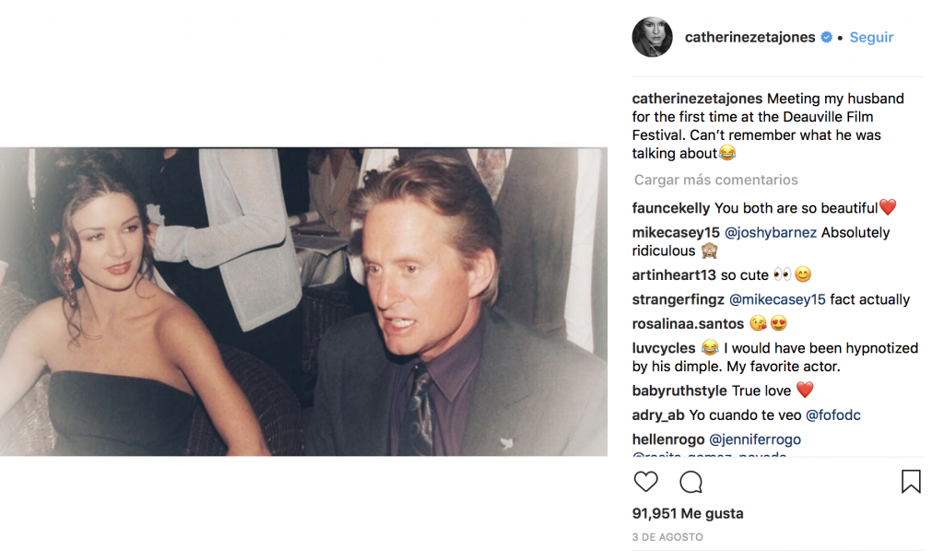
Task: Follow the account using the Seguir button
Action: pos(871,38)
